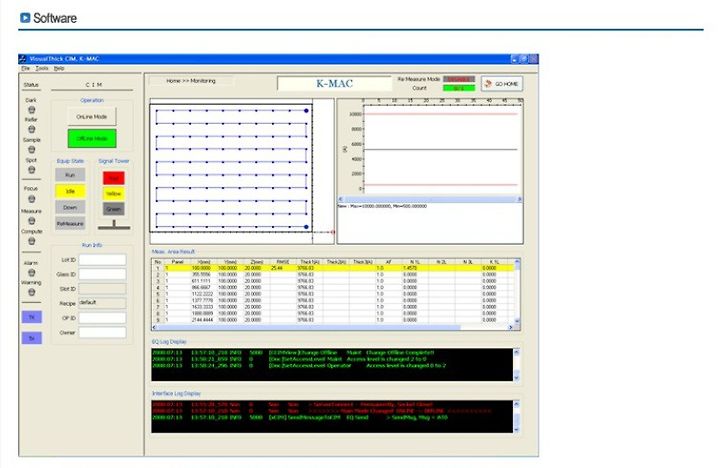
Task: Click the OP ID input field
Action: coord(102,318)
